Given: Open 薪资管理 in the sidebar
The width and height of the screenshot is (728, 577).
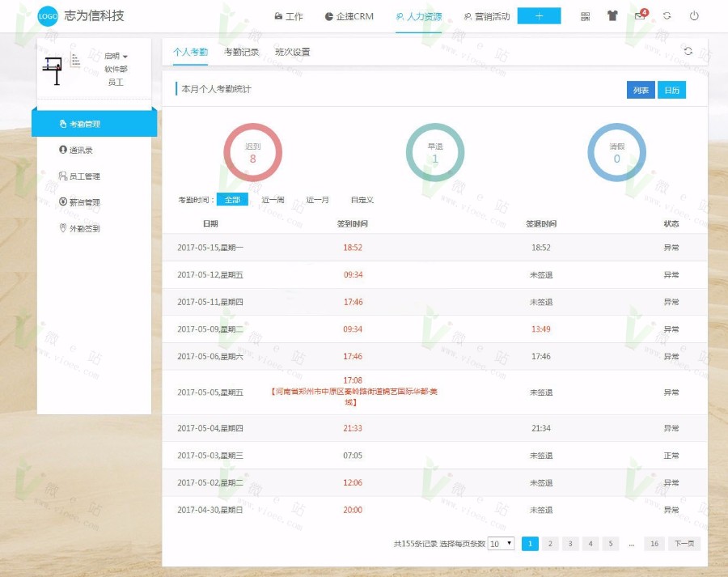Looking at the screenshot, I should 79,202.
